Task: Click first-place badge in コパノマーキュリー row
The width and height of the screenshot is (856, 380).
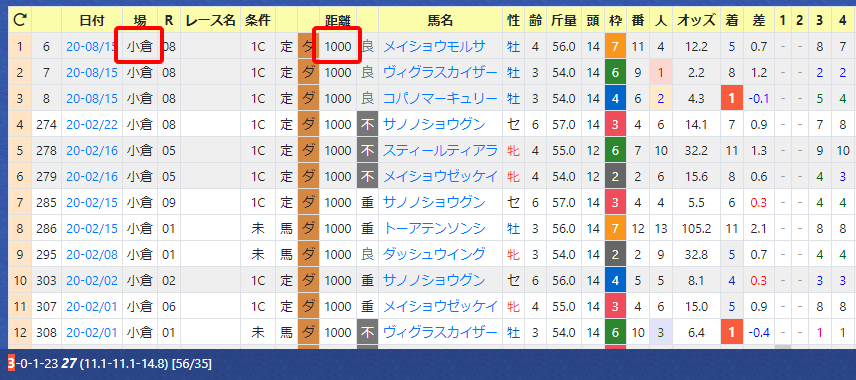Action: coord(732,98)
